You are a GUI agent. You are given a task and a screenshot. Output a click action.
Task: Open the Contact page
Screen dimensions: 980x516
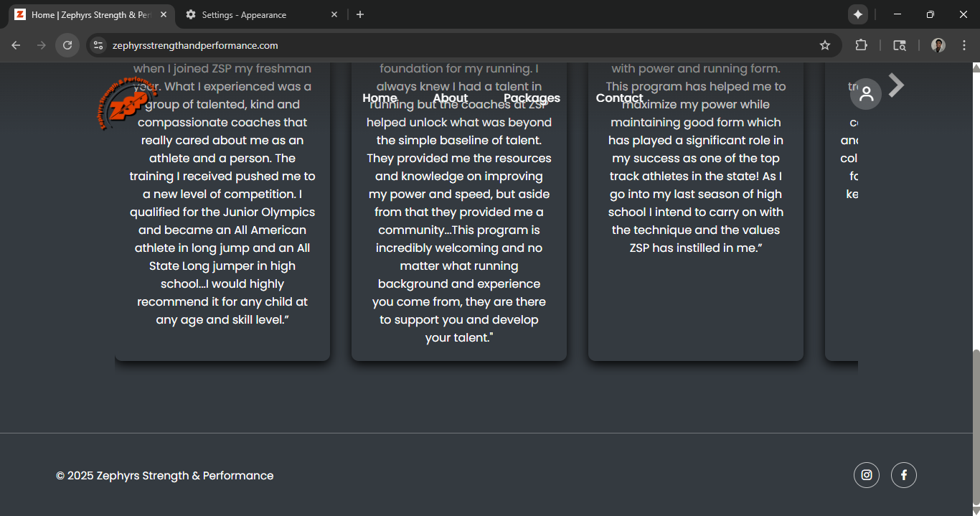pos(618,98)
